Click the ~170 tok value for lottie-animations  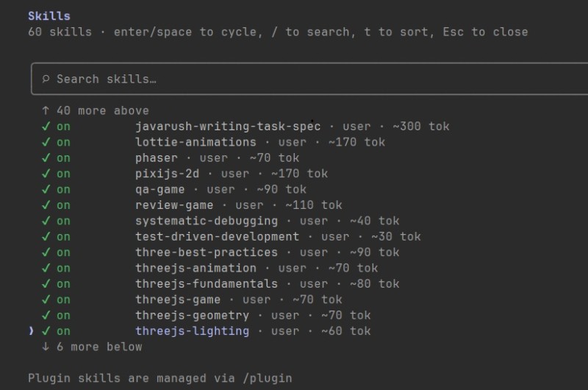pos(356,142)
